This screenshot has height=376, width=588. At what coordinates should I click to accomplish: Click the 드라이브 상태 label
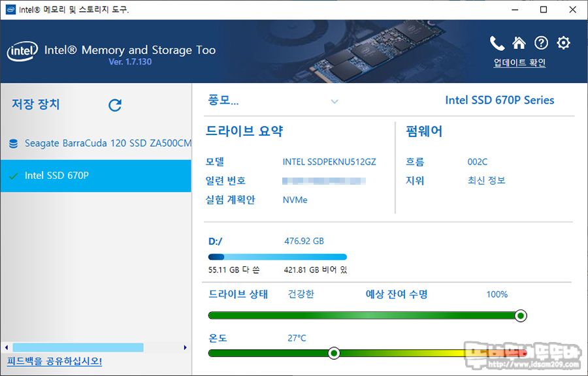(238, 294)
